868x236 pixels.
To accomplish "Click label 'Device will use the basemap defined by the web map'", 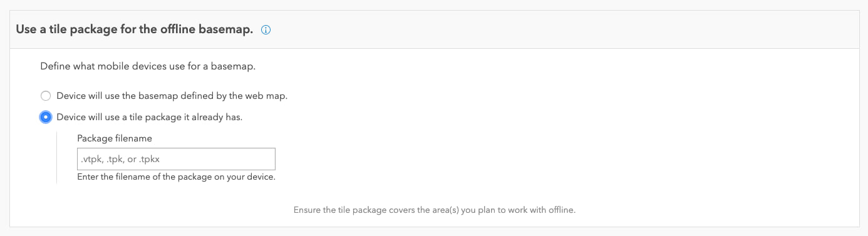I will tap(172, 96).
